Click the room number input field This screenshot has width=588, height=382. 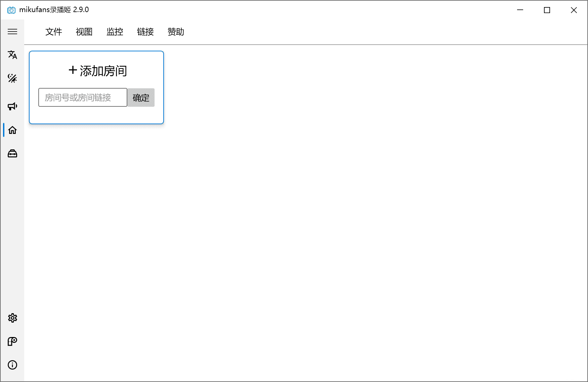click(82, 98)
